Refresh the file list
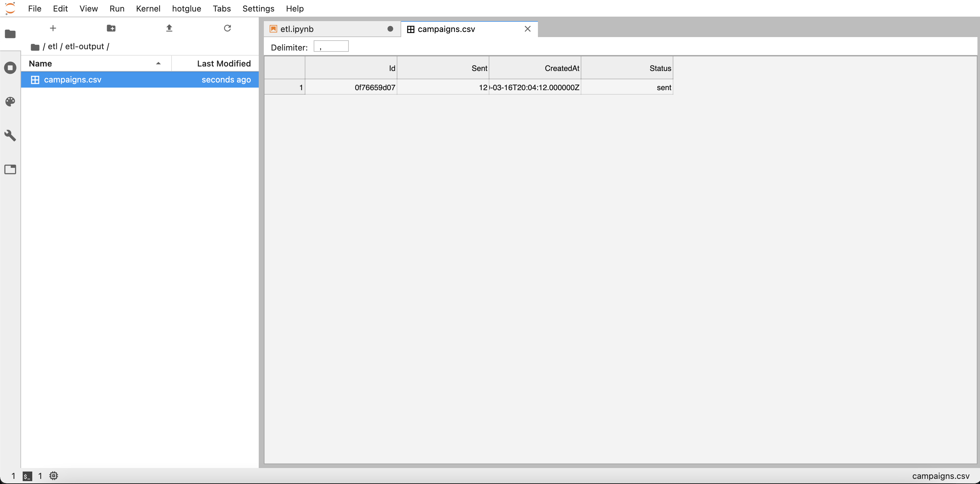 (227, 28)
